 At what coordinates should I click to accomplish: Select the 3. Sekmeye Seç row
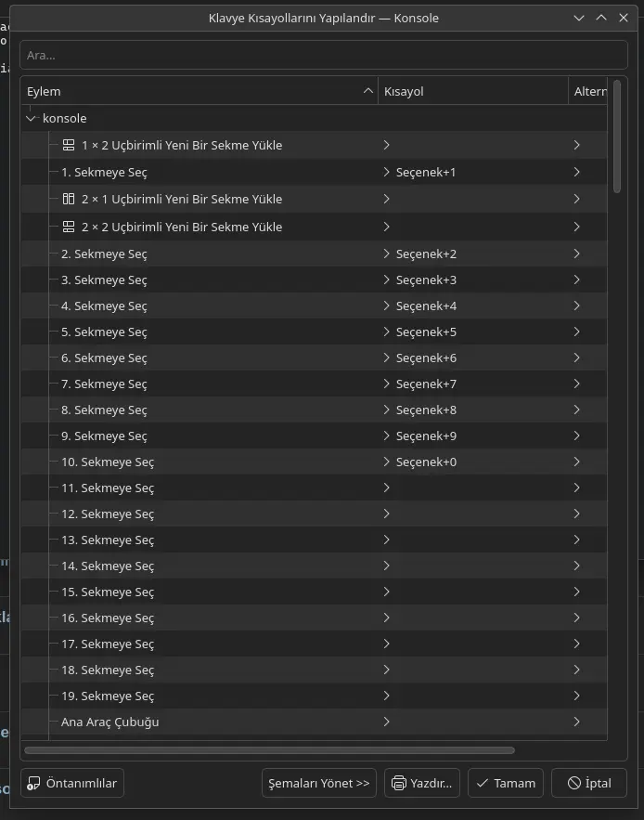[x=315, y=280]
